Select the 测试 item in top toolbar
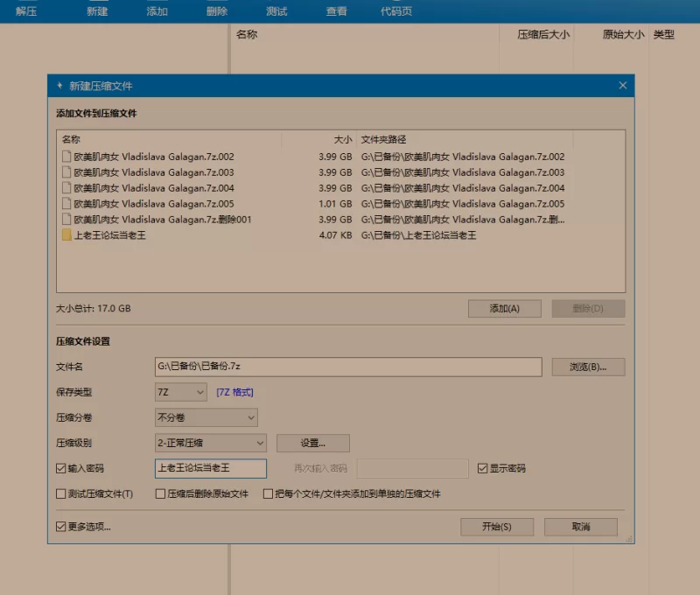700x595 pixels. pyautogui.click(x=276, y=11)
